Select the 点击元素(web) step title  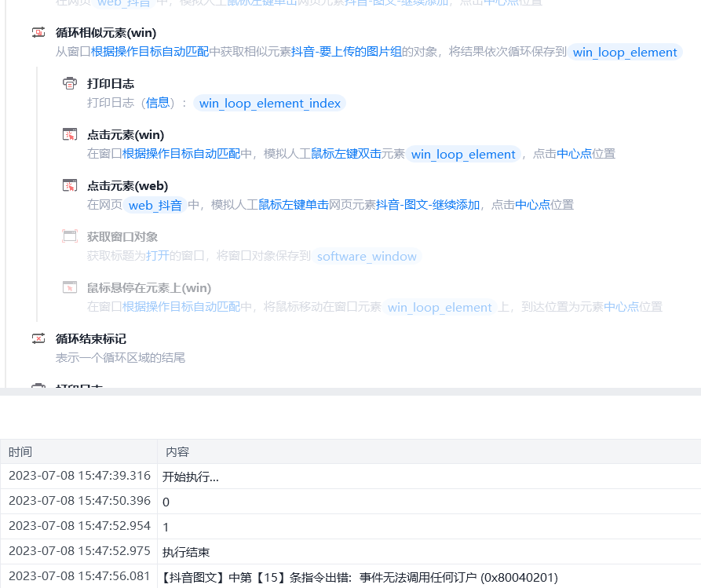tap(127, 186)
